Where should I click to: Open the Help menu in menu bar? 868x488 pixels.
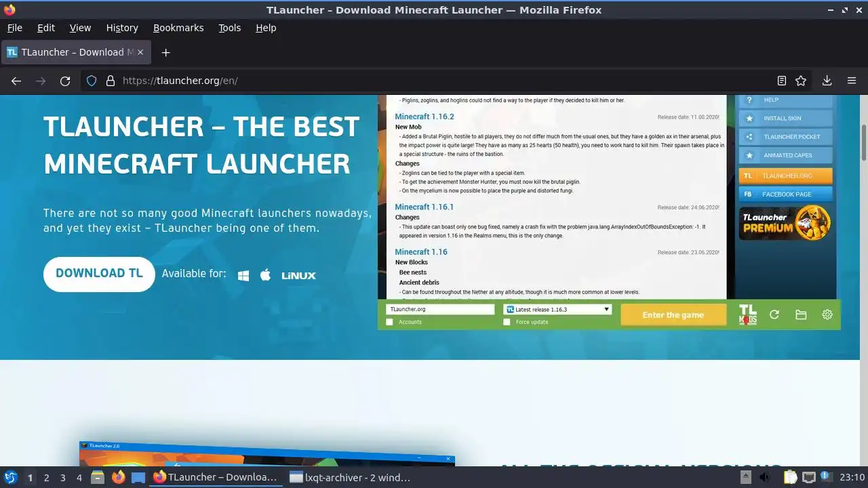point(266,28)
